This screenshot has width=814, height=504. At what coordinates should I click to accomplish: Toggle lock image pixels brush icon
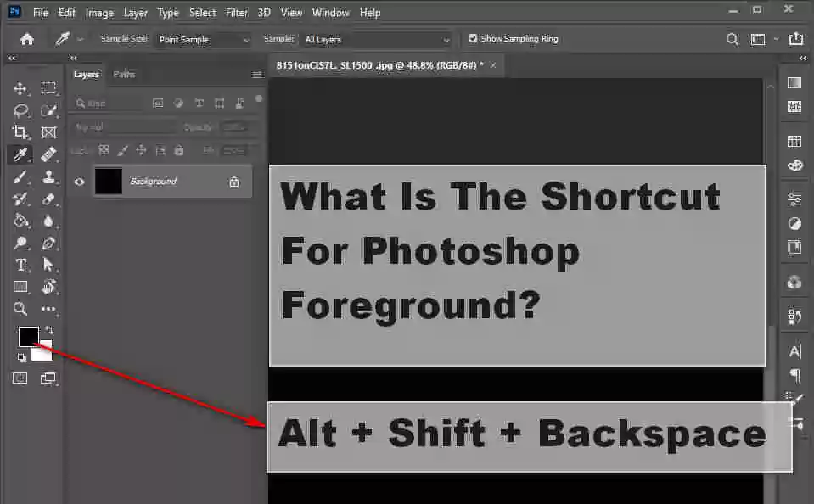point(122,150)
